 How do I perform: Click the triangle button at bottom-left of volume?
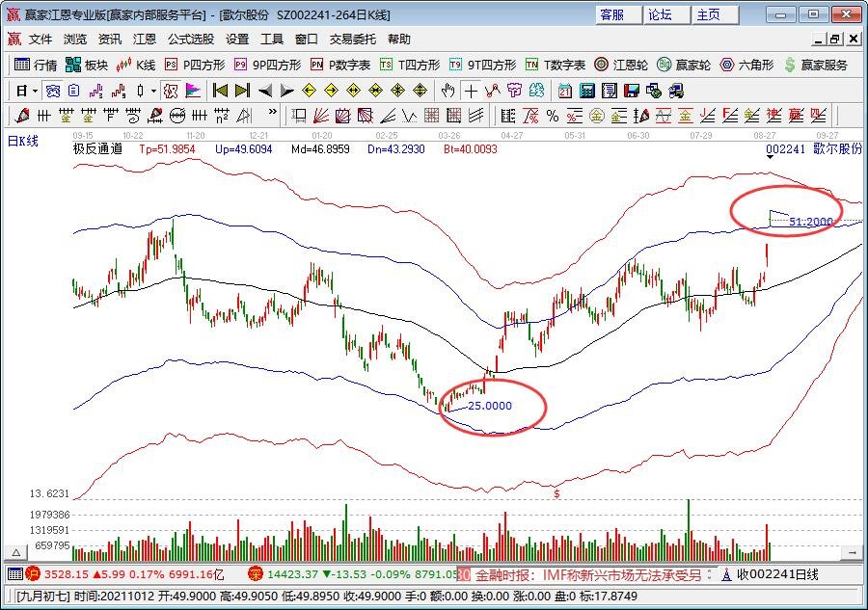point(16,552)
